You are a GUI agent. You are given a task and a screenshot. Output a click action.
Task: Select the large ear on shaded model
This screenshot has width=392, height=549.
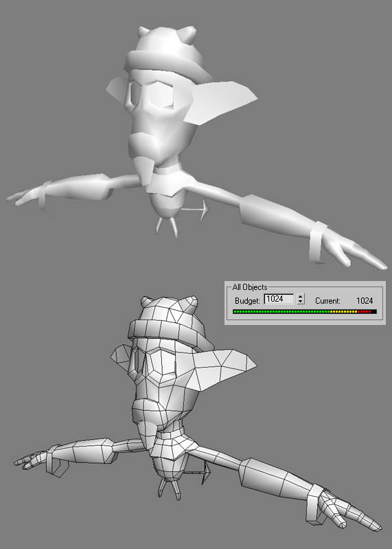[220, 102]
